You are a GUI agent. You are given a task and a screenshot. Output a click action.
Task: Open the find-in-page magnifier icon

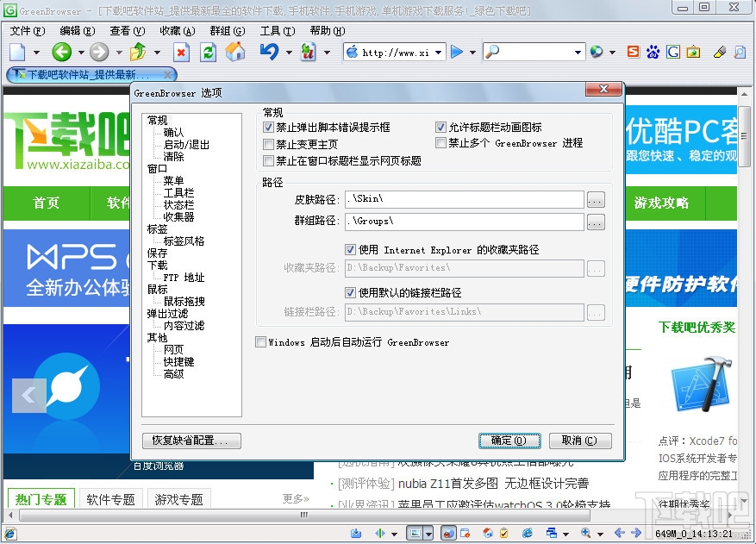[739, 52]
